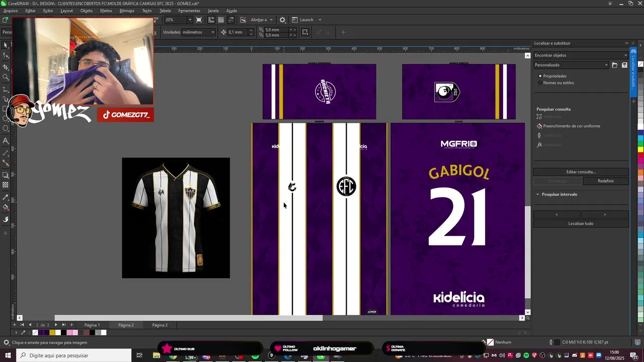This screenshot has height=362, width=644.
Task: Click the full-screen preview icon
Action: pos(199,20)
